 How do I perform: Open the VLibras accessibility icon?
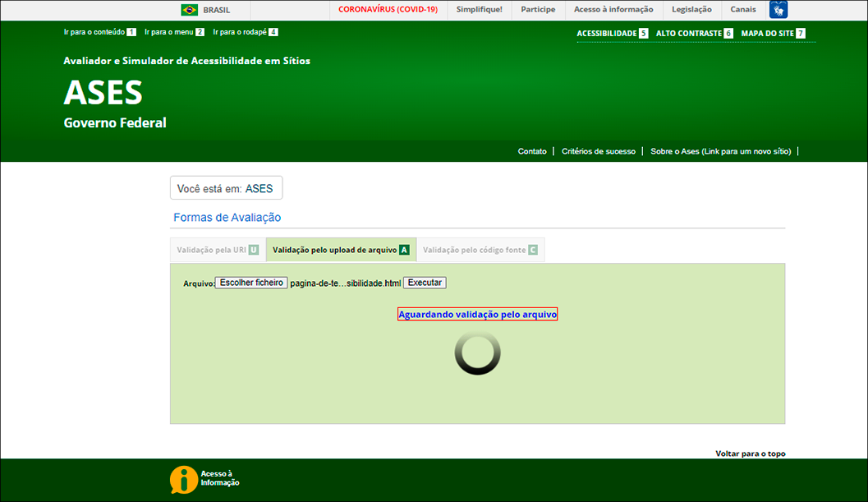tap(778, 10)
